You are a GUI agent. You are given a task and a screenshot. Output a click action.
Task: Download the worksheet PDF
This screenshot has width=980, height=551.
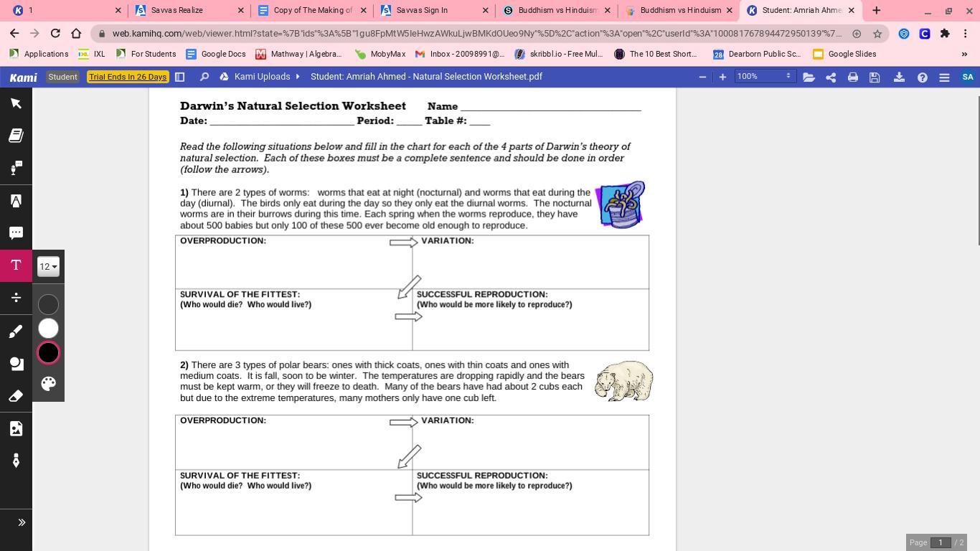[x=899, y=77]
